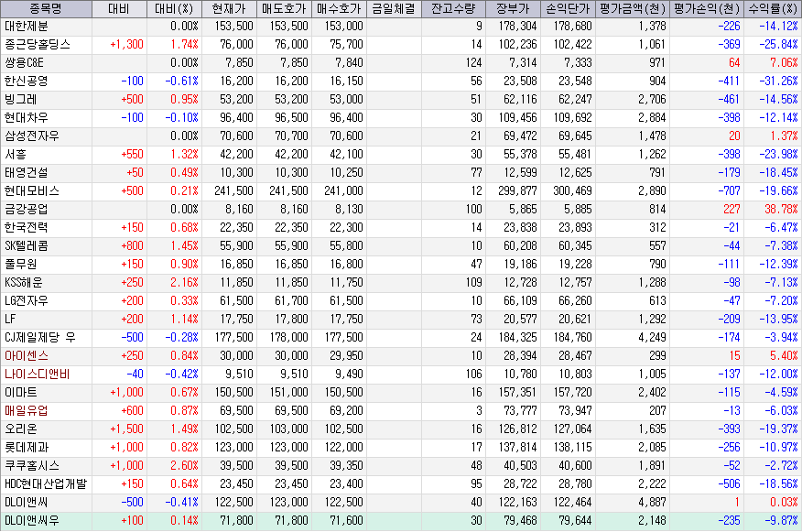Click 서흥 valuation loss -398
802x532 pixels.
coord(729,155)
